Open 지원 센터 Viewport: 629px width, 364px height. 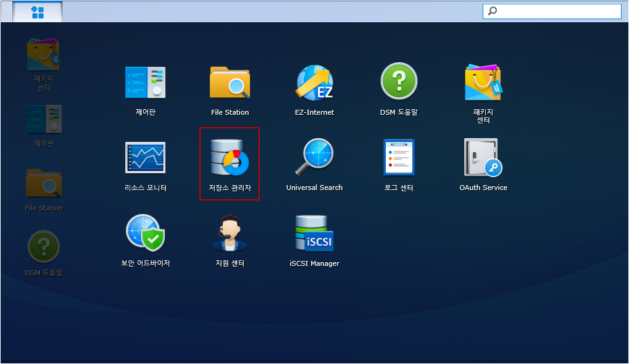point(230,241)
